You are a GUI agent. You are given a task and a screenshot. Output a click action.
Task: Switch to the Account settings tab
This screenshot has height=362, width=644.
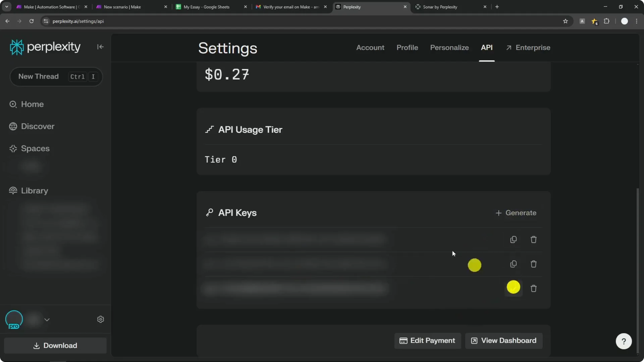(x=370, y=48)
